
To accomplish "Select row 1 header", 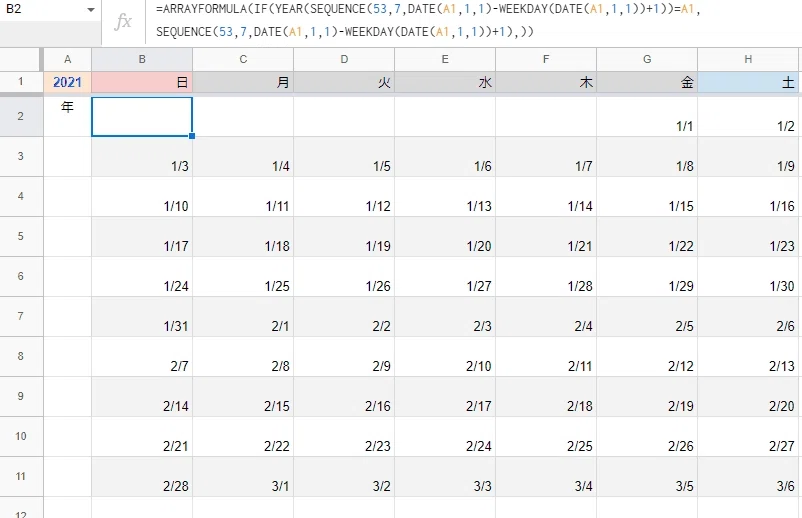I will tap(21, 82).
